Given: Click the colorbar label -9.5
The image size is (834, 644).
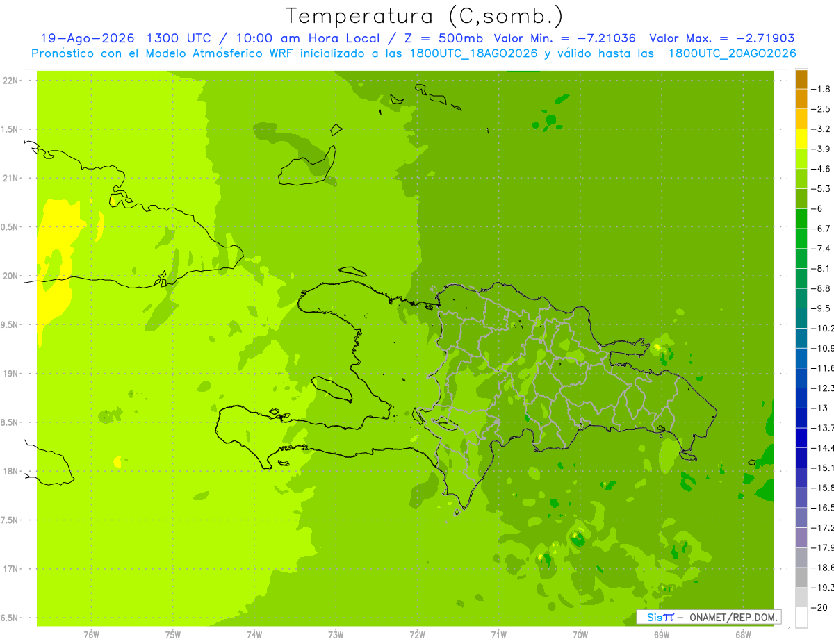Looking at the screenshot, I should [822, 308].
